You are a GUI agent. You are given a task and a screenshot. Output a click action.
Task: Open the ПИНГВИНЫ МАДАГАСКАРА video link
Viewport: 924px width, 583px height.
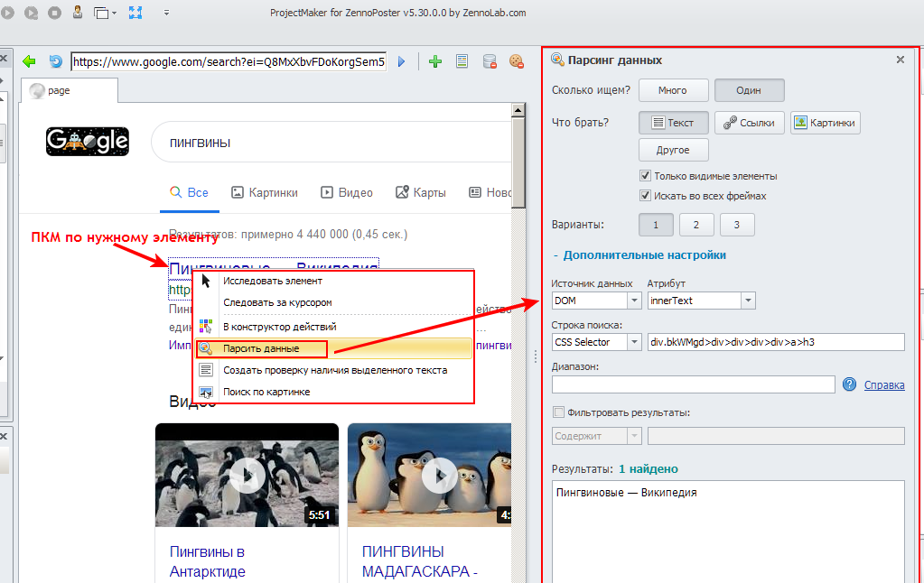(420, 562)
